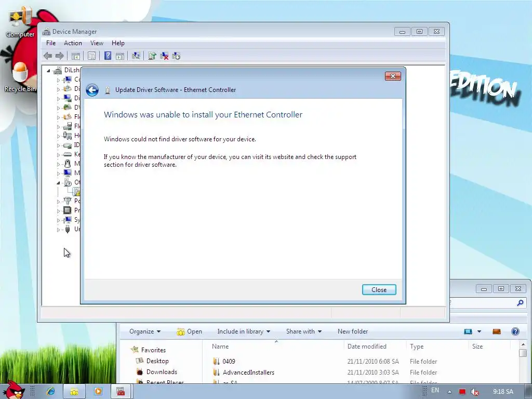Switch to Device Manager taskbar button
532x399 pixels.
coord(121,392)
